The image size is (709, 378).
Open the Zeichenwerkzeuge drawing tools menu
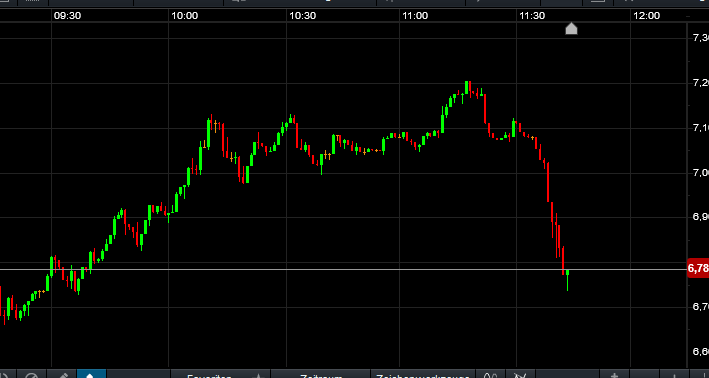pyautogui.click(x=422, y=375)
